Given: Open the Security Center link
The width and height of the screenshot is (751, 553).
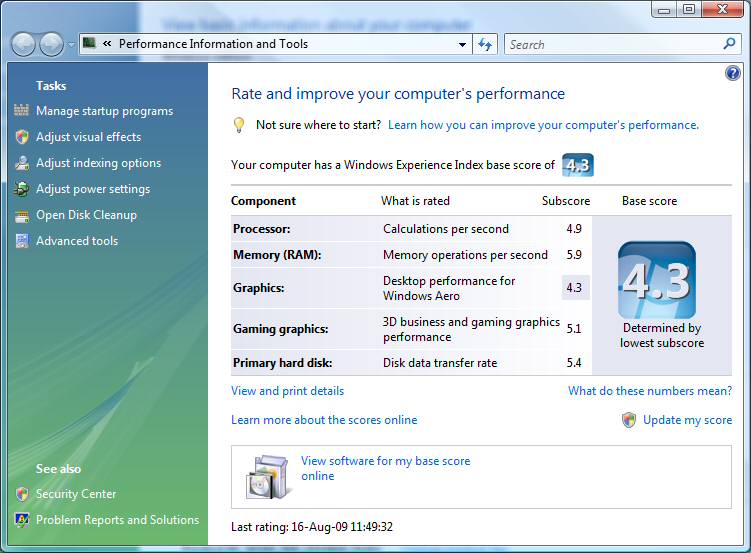Looking at the screenshot, I should pyautogui.click(x=76, y=494).
